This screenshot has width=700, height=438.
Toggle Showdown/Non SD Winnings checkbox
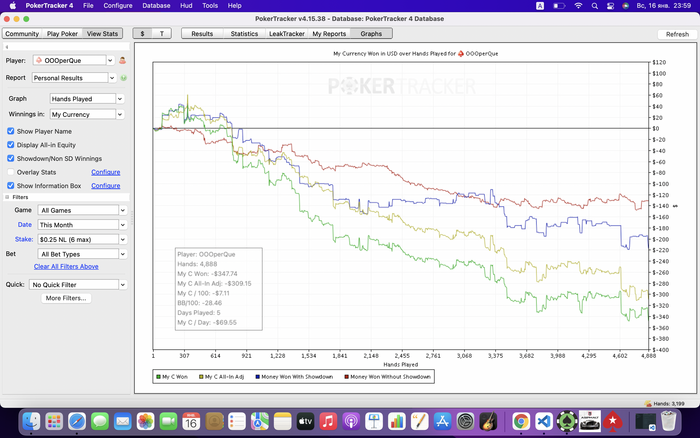tap(11, 159)
